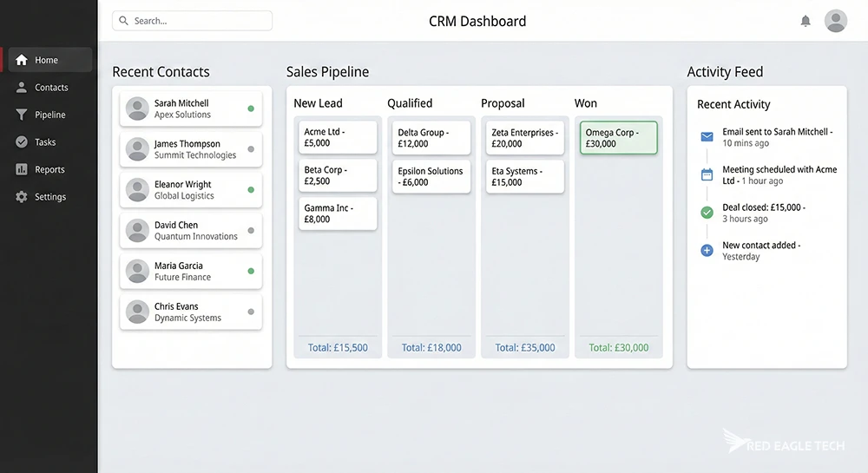Viewport: 868px width, 473px height.
Task: Click the grey status dot for James Thompson
Action: [251, 149]
